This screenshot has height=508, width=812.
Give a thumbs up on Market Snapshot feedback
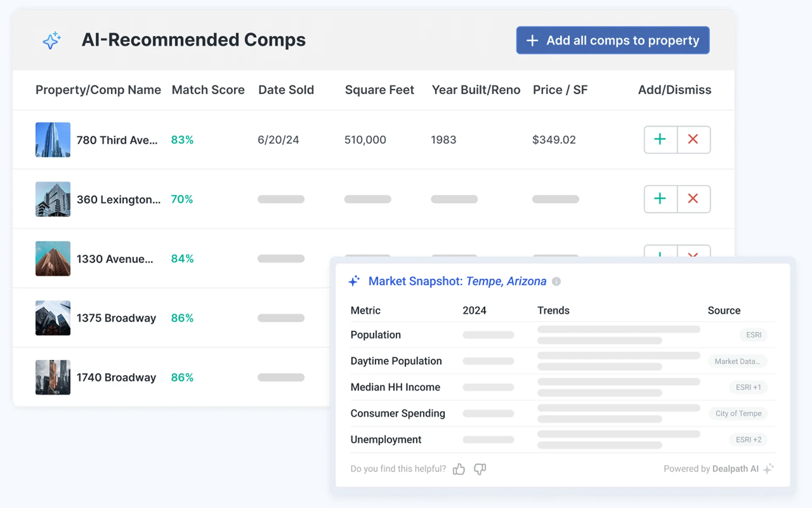tap(459, 469)
